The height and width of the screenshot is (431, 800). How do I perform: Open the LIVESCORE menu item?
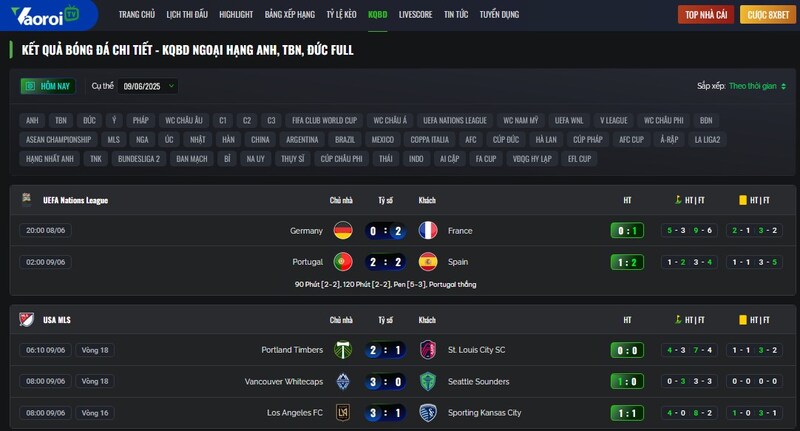click(415, 15)
